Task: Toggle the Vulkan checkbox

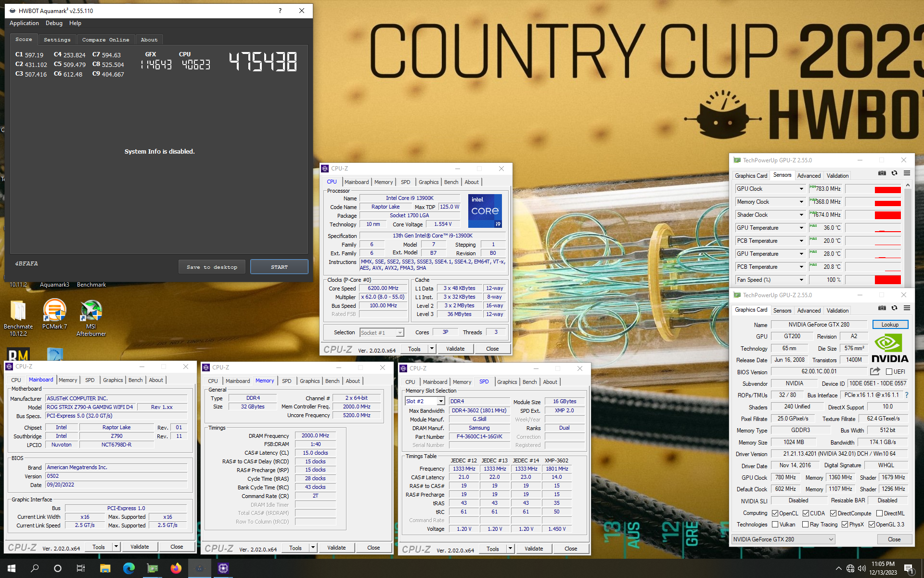Action: [775, 525]
